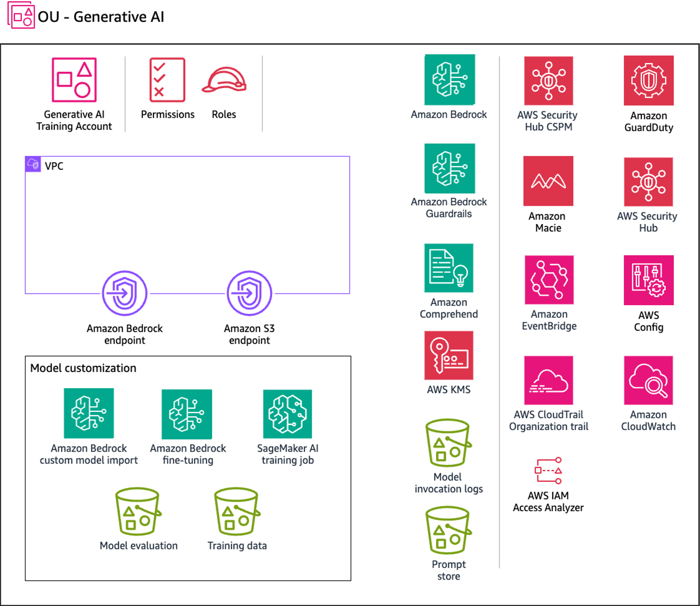This screenshot has height=606, width=700.
Task: Click the AWS CloudTrail Organization trail icon
Action: (x=549, y=380)
